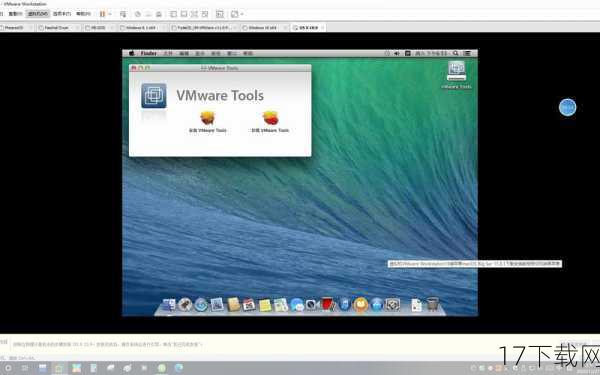Viewport: 600px width, 375px height.
Task: Click the Cortana circle on the Windows taskbar
Action: point(8,368)
